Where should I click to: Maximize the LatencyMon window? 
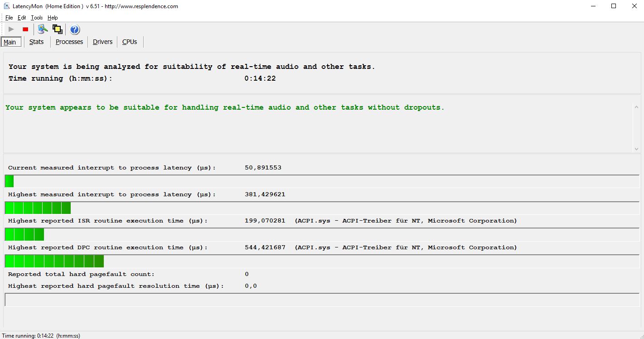(614, 6)
